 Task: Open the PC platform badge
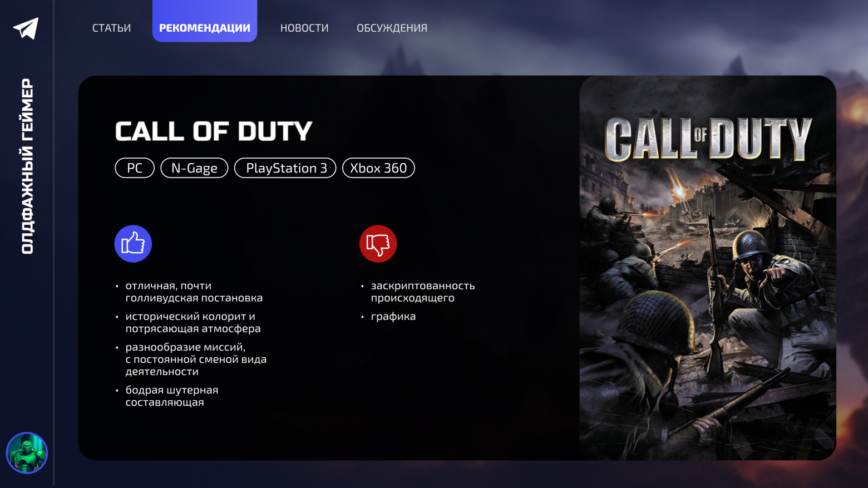(x=134, y=167)
